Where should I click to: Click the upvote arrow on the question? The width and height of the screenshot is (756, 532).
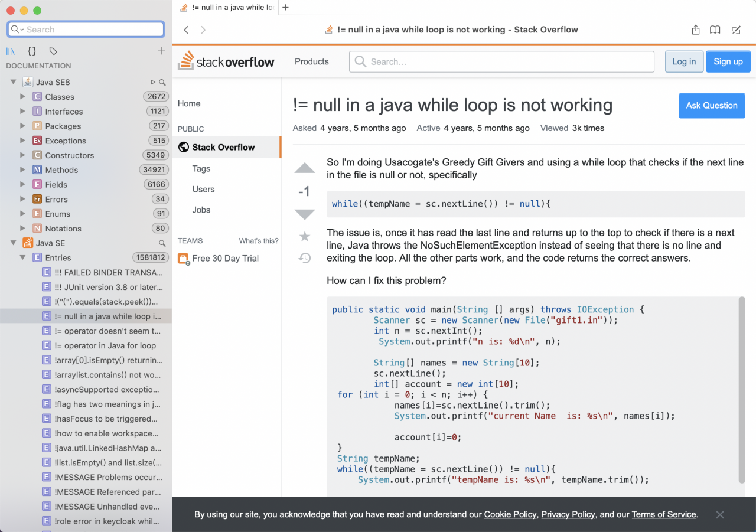pos(305,169)
